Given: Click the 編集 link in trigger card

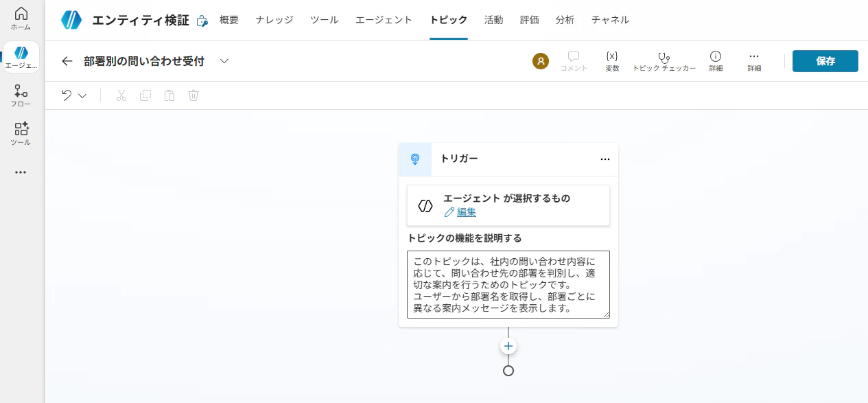Looking at the screenshot, I should point(467,213).
